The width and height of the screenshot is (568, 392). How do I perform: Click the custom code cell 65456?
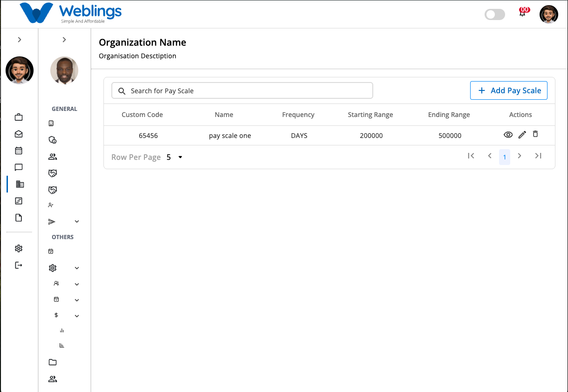pos(148,136)
